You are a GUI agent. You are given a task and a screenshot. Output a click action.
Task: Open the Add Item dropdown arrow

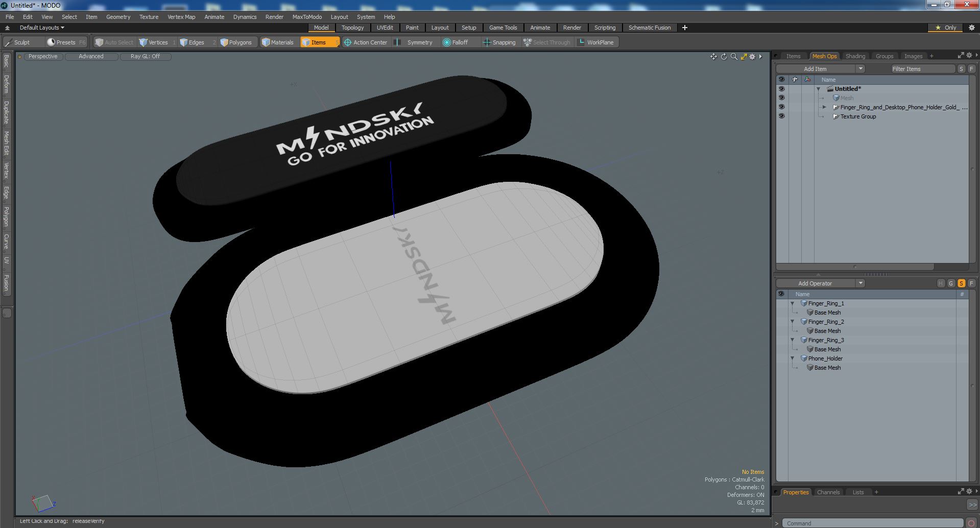click(x=861, y=69)
